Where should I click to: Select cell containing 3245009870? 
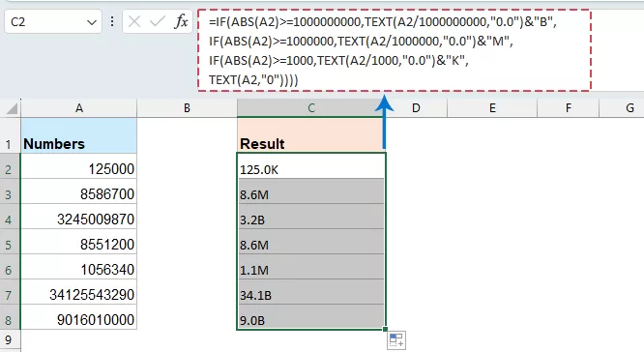pyautogui.click(x=79, y=217)
